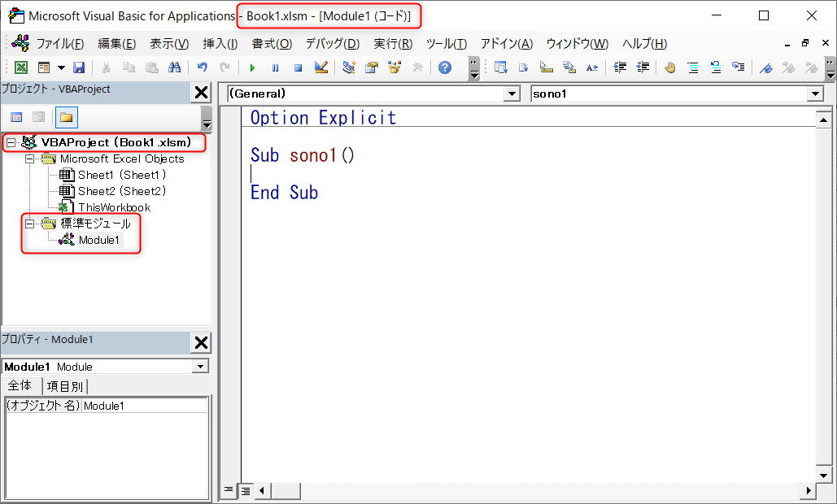Click the Cut scissors icon
The width and height of the screenshot is (837, 504).
click(x=106, y=67)
